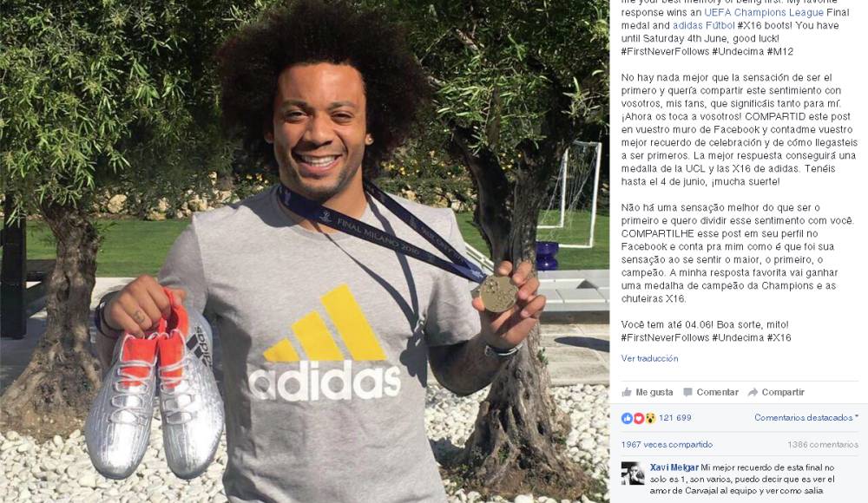Open #FirstNeverFollows hashtag above the Spanish text
This screenshot has height=503, width=868.
click(x=665, y=51)
